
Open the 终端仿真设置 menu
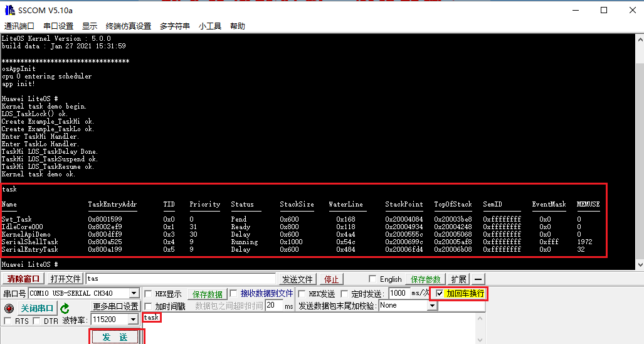coord(129,26)
